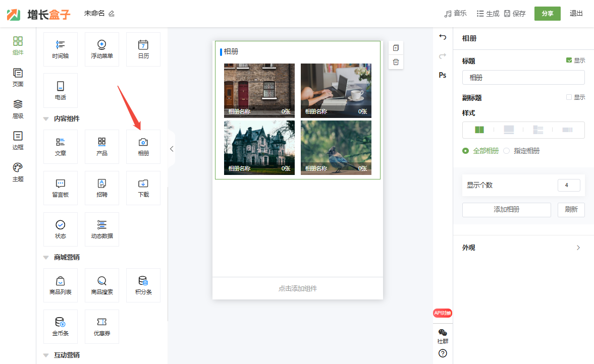Click the 显示个数 number field

coord(568,186)
